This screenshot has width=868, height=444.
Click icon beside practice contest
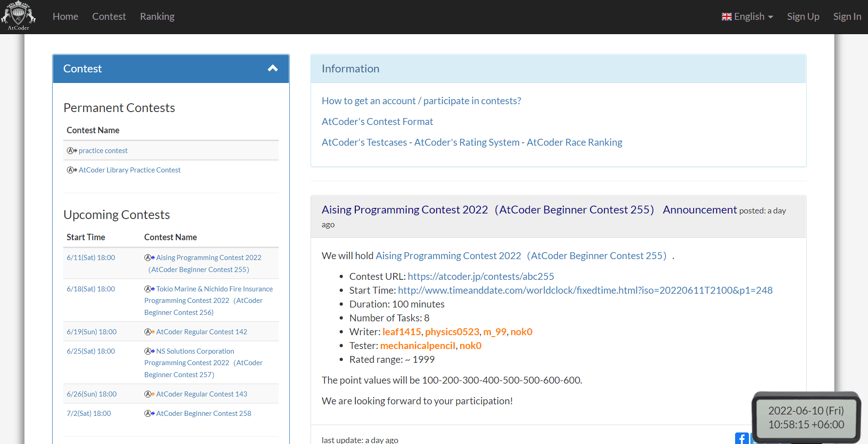[72, 151]
